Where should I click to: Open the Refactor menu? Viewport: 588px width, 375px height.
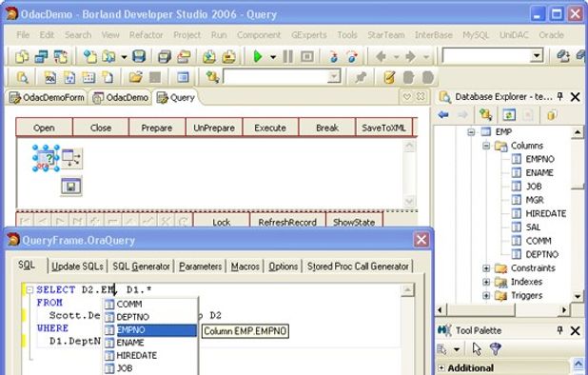point(147,35)
